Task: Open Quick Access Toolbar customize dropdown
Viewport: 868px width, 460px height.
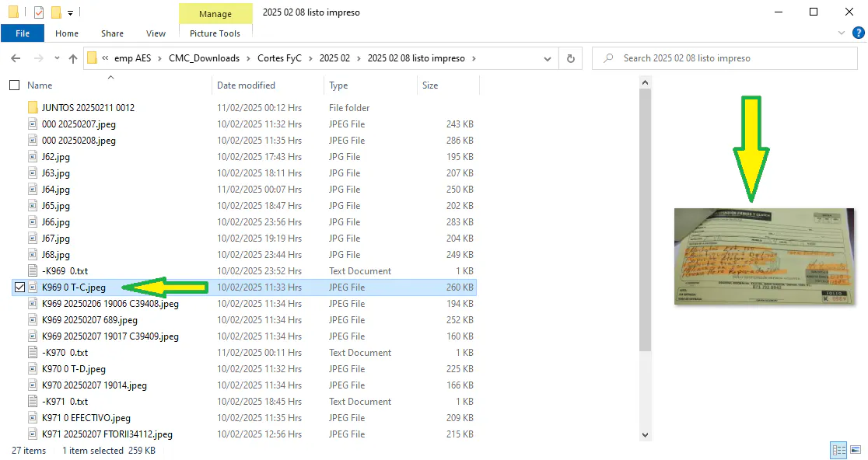Action: (70, 12)
